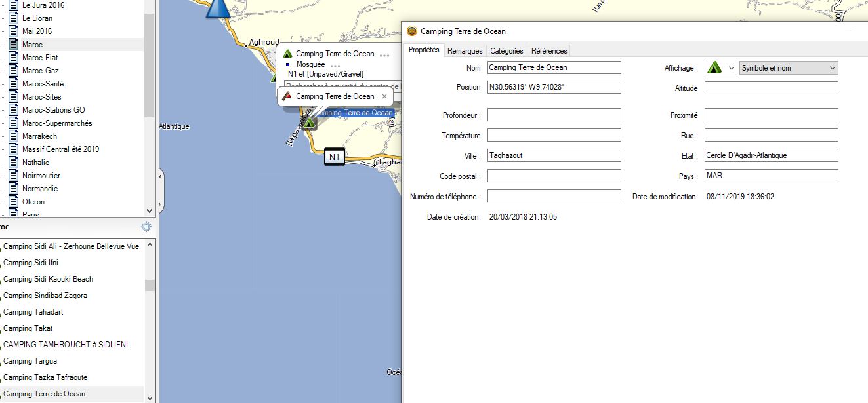Switch to the Remarques tab
This screenshot has width=868, height=403.
tap(465, 51)
